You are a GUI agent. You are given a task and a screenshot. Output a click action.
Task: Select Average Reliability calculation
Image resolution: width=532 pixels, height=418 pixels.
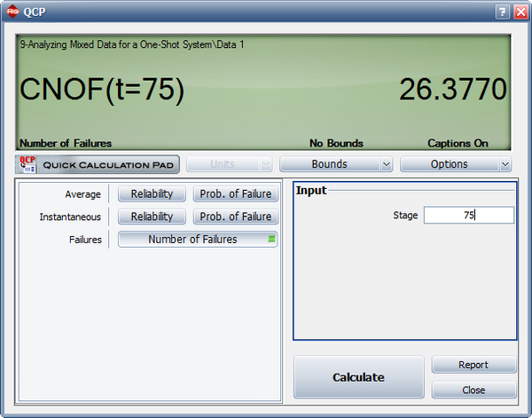coord(152,193)
